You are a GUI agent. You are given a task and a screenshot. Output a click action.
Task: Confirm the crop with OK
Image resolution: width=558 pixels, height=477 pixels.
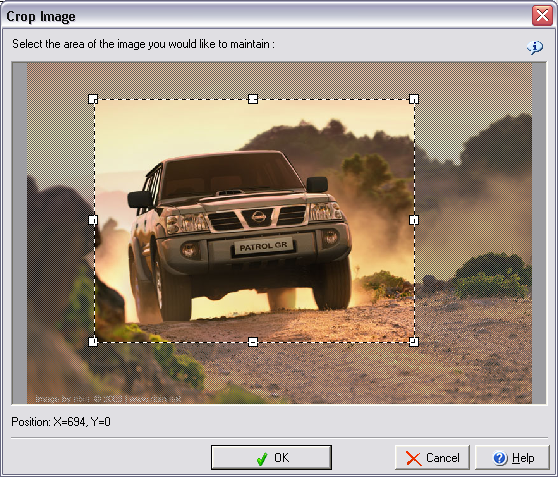[x=271, y=457]
